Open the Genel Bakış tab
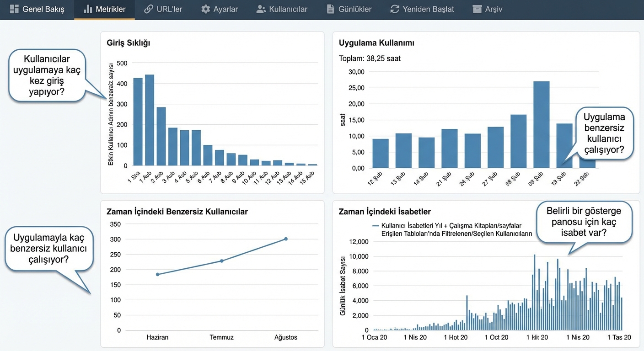644x351 pixels. coord(37,9)
